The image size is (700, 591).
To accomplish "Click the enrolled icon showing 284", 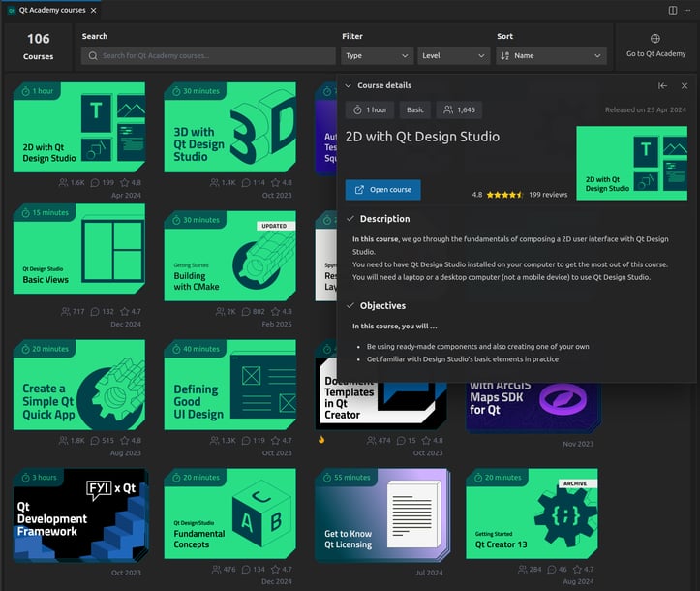I will 522,569.
